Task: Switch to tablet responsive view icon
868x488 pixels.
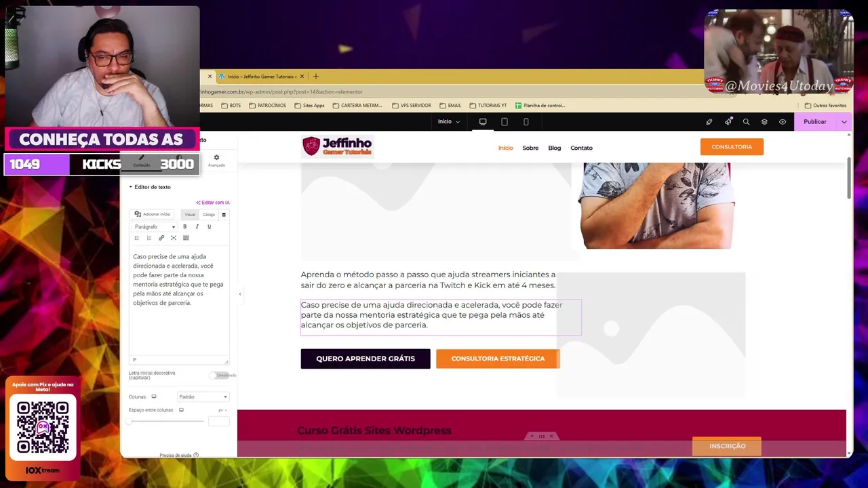Action: click(x=505, y=122)
